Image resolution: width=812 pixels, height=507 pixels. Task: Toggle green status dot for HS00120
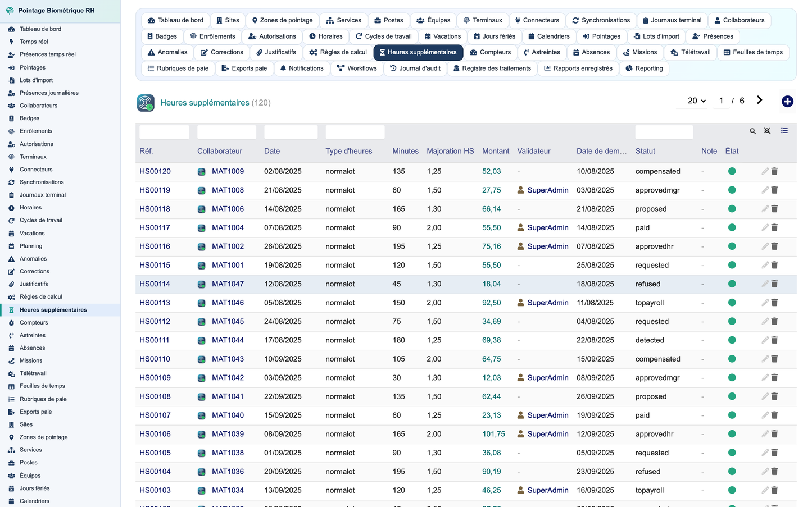(x=732, y=171)
